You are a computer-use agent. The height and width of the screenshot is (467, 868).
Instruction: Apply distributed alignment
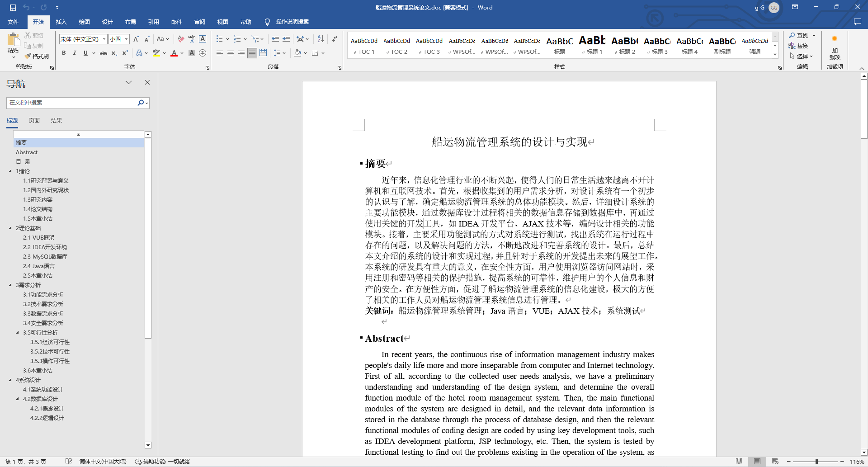point(263,53)
